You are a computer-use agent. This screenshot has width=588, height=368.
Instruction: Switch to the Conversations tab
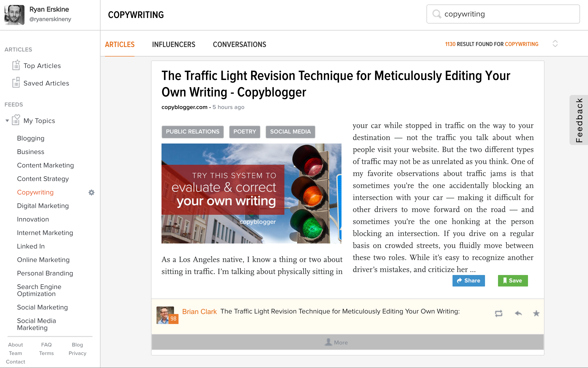(x=239, y=44)
